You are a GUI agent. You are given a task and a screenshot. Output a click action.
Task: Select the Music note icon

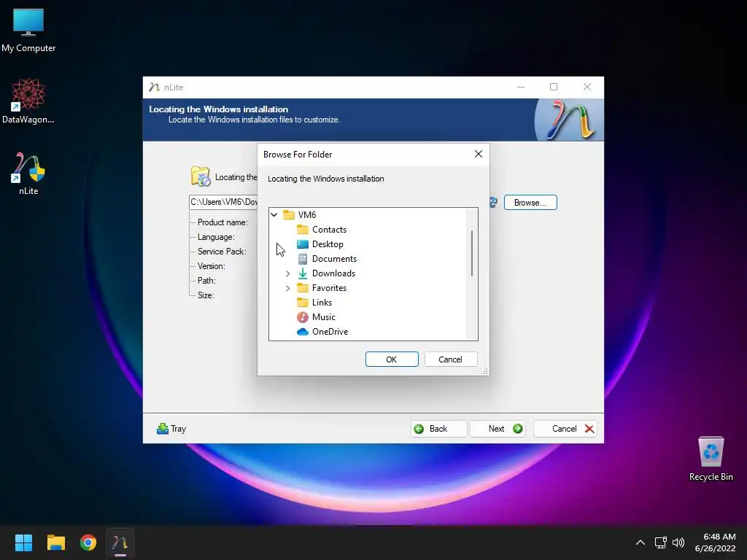[303, 317]
